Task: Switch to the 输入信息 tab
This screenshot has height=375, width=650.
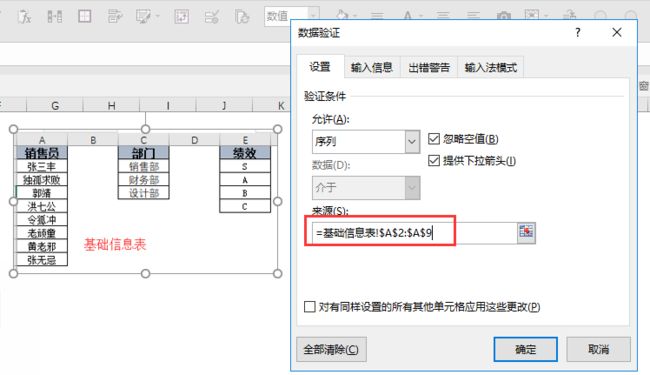Action: [x=371, y=68]
